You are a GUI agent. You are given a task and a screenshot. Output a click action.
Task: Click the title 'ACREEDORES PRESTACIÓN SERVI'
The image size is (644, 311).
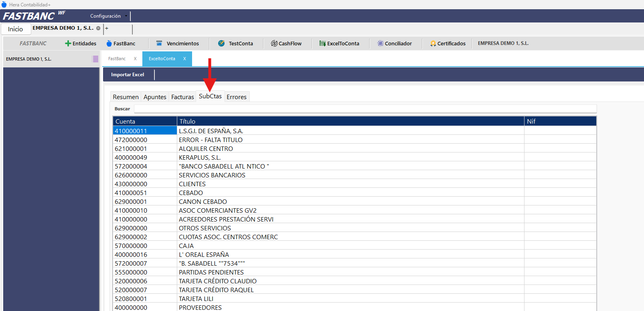tap(226, 219)
